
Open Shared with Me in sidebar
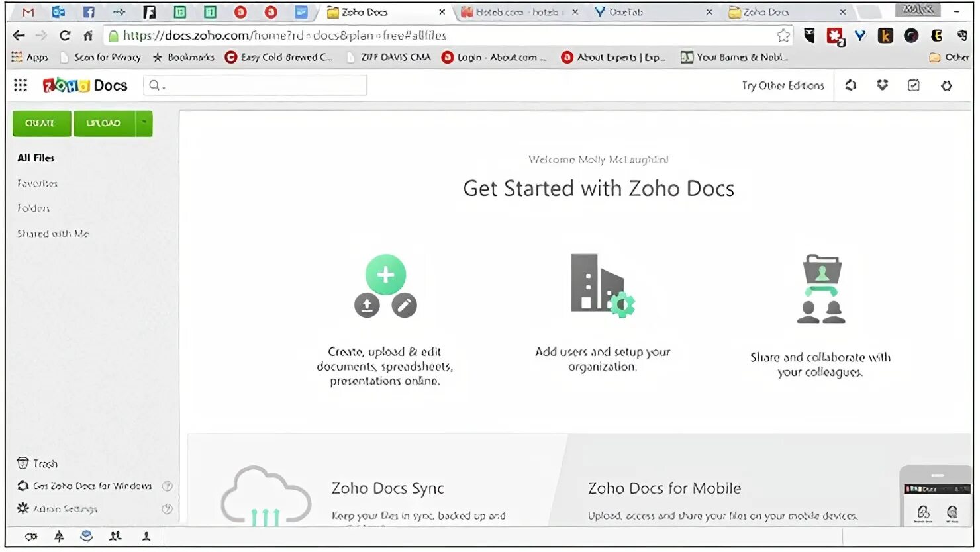pos(52,234)
